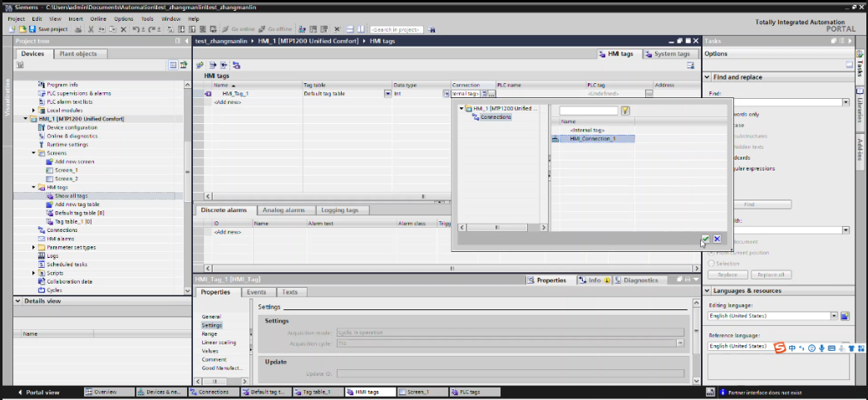Collapse Languages & resources section
This screenshot has height=400, width=868.
coord(708,290)
